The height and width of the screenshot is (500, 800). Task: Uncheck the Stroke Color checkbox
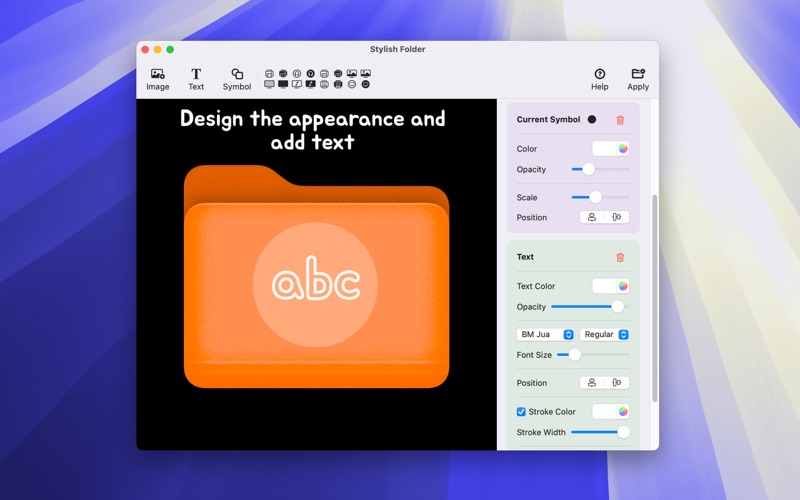point(521,412)
